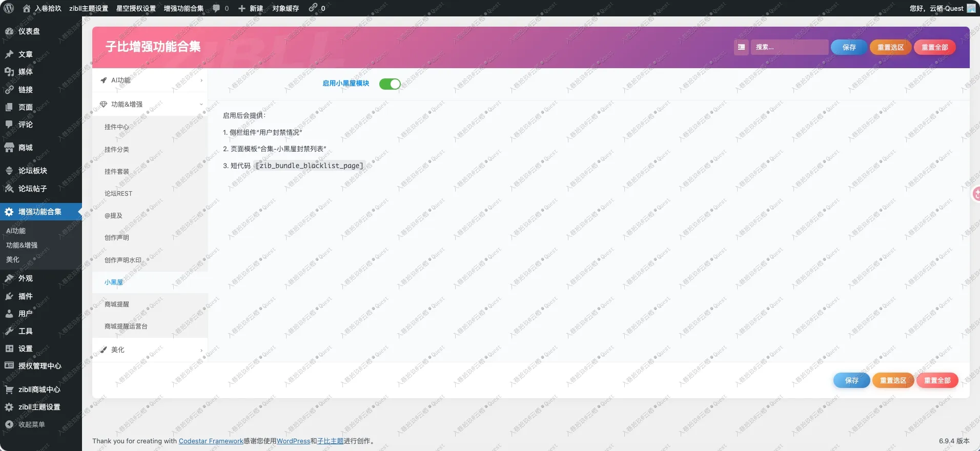Open the 挂件套装 tab
980x451 pixels.
click(150, 172)
